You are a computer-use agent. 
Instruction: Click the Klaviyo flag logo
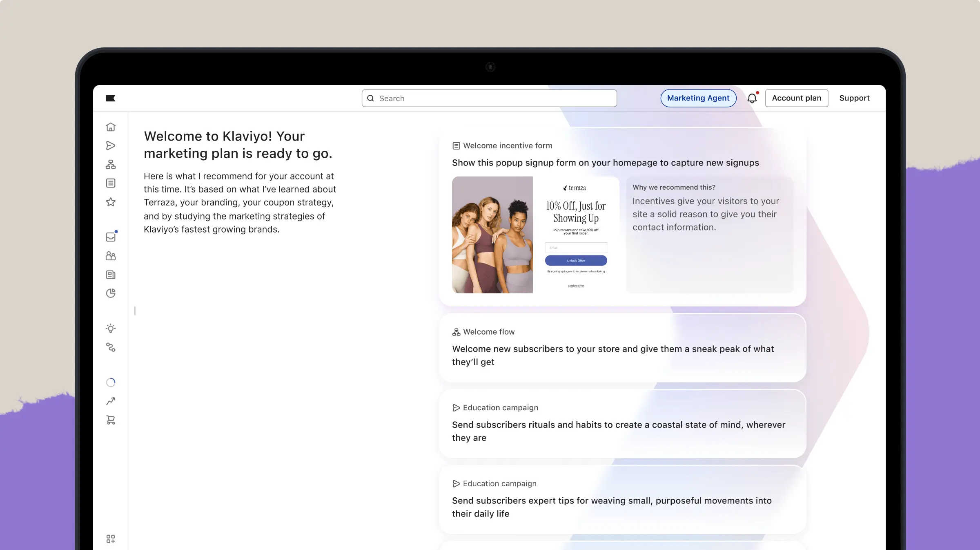(x=111, y=98)
